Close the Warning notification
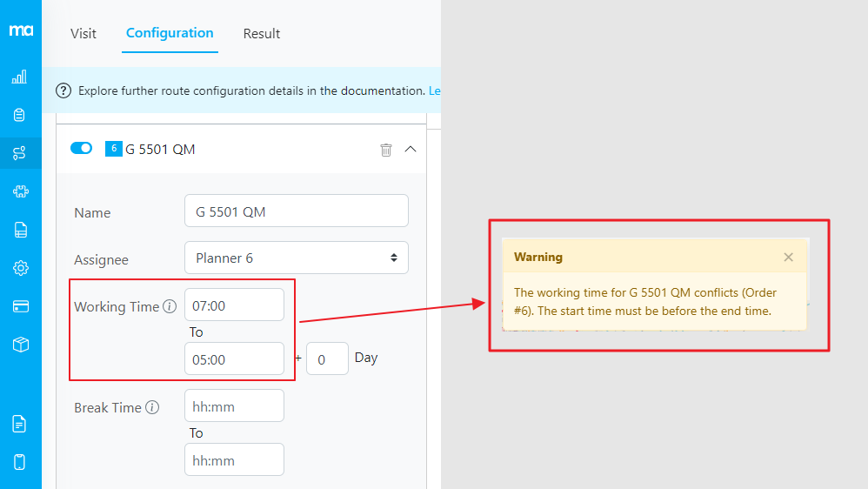 788,257
